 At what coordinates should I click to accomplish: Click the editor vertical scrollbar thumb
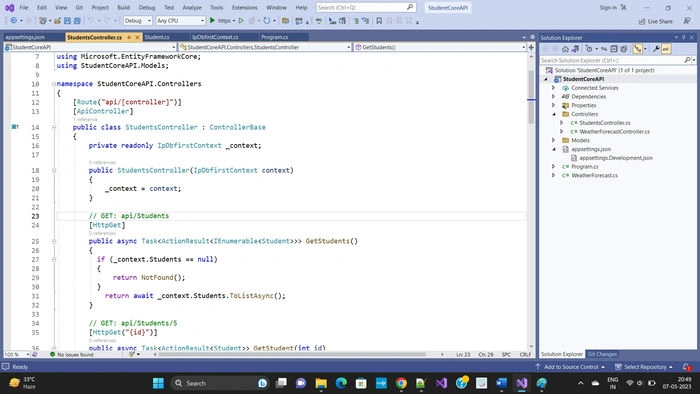coord(531,96)
